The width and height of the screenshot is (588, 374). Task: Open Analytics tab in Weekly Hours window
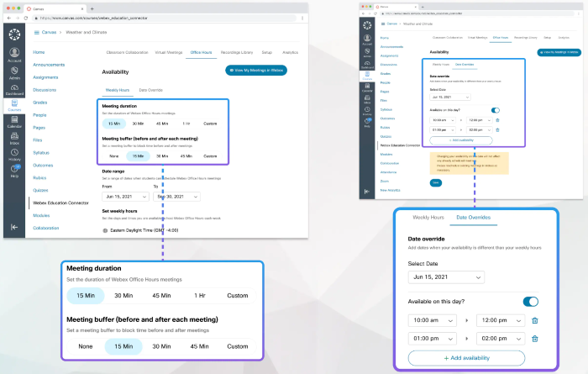click(x=290, y=52)
